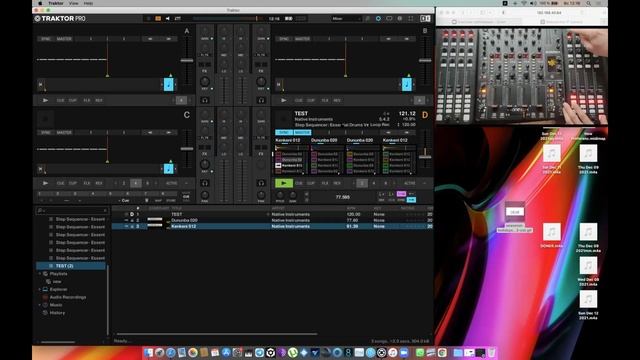This screenshot has height=360, width=640.
Task: Enable headphone cue for channel D
Action: pyautogui.click(x=261, y=183)
